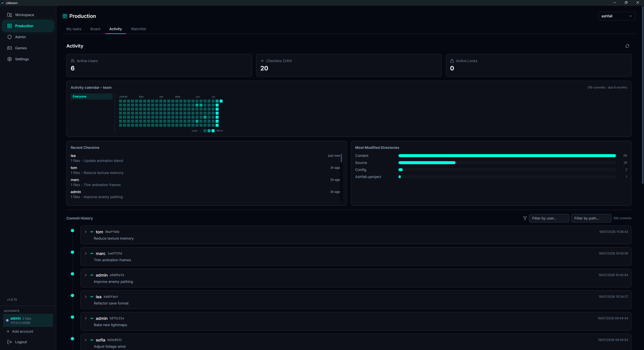Screen dimensions: 644x350
Task: Click the Logout icon
Action: (x=10, y=342)
